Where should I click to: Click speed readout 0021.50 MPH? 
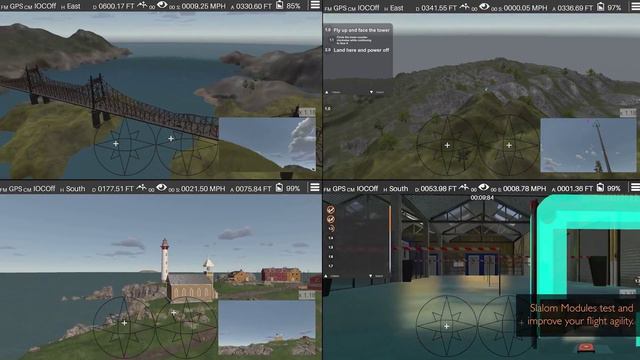(203, 189)
